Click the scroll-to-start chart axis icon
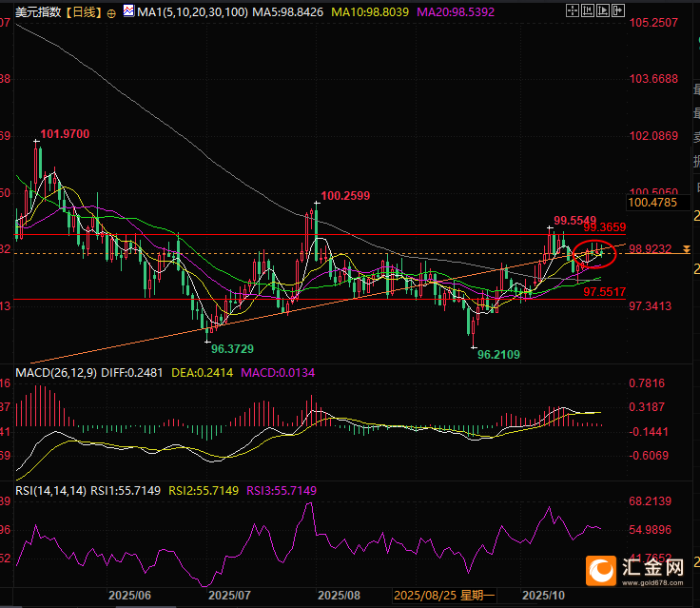 (x=588, y=10)
